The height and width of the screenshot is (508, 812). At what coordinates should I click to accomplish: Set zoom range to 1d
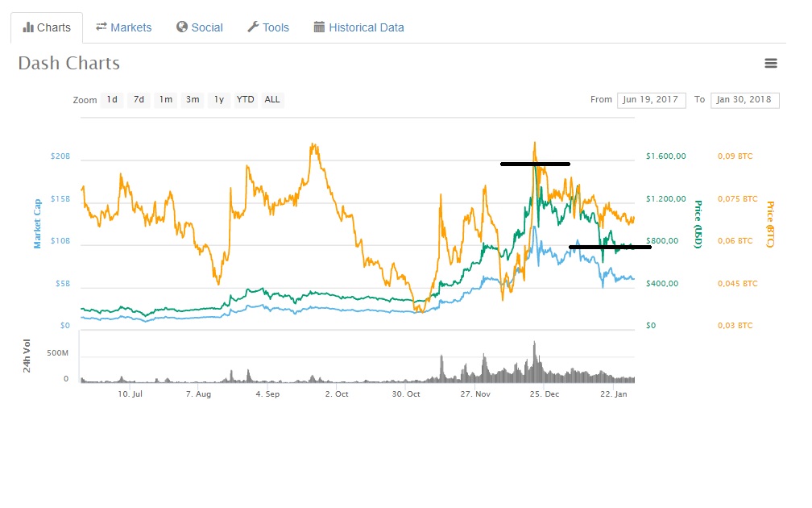tap(113, 99)
